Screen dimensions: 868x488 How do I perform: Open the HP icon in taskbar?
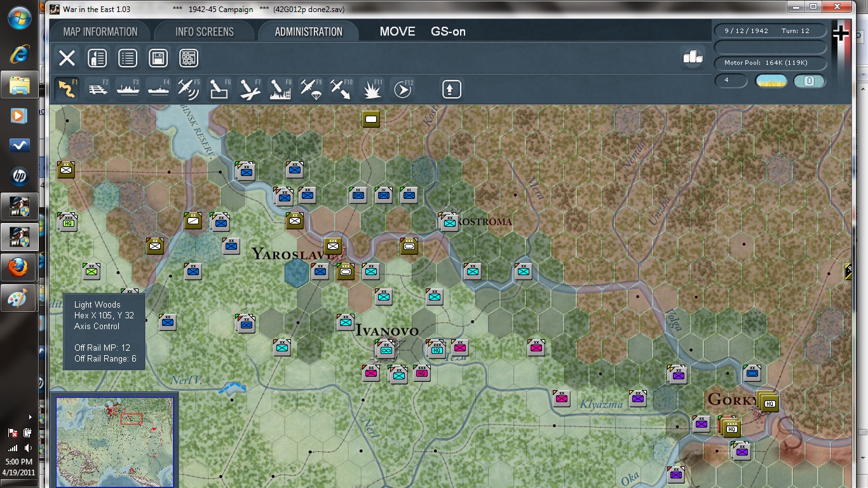[x=19, y=176]
